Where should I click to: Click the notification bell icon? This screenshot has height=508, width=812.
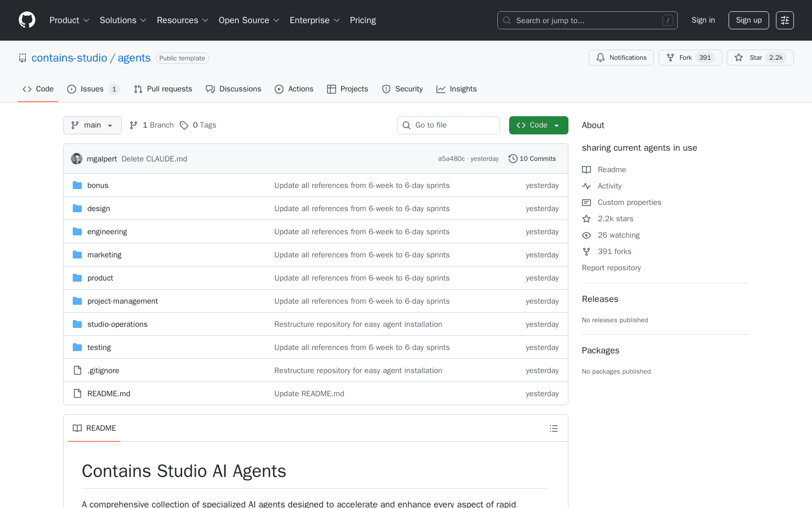coord(600,57)
